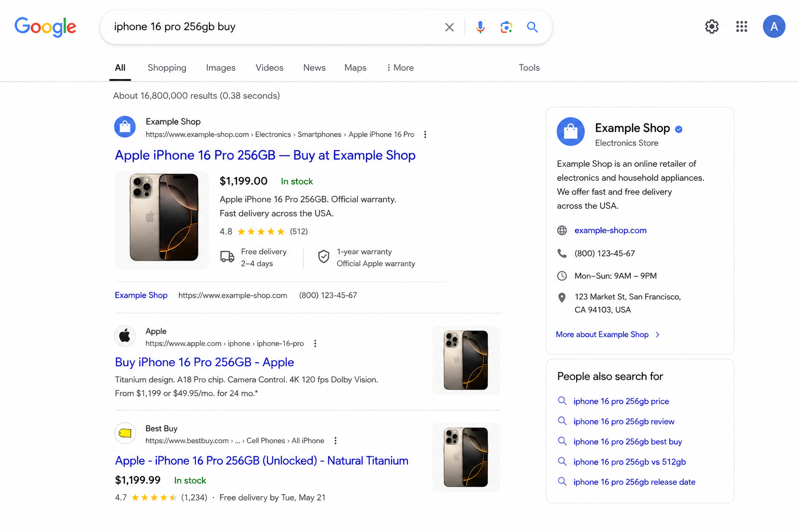Search 'iphone 16 pro 256gb best buy'
798x532 pixels.
[x=628, y=442]
